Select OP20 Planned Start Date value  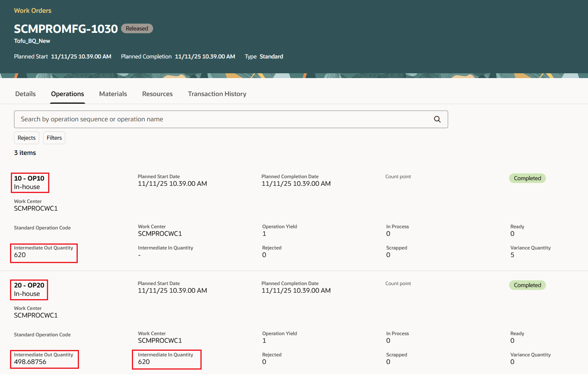coord(172,291)
